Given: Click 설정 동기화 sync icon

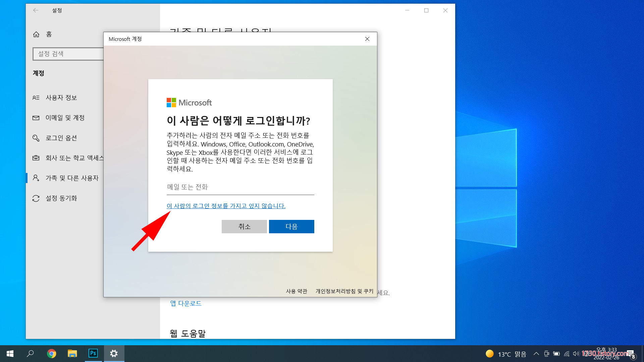Looking at the screenshot, I should pyautogui.click(x=36, y=198).
